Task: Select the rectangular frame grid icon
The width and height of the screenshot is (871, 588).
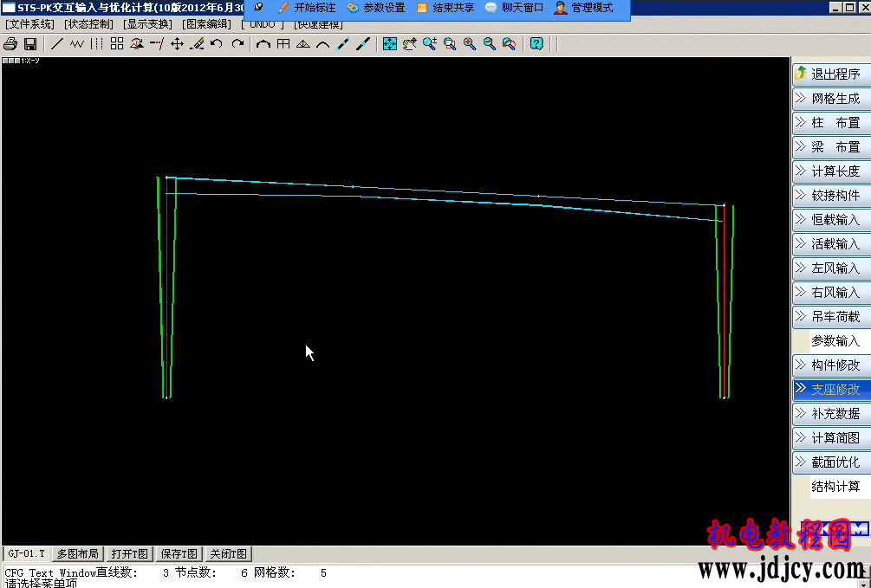Action: 283,44
